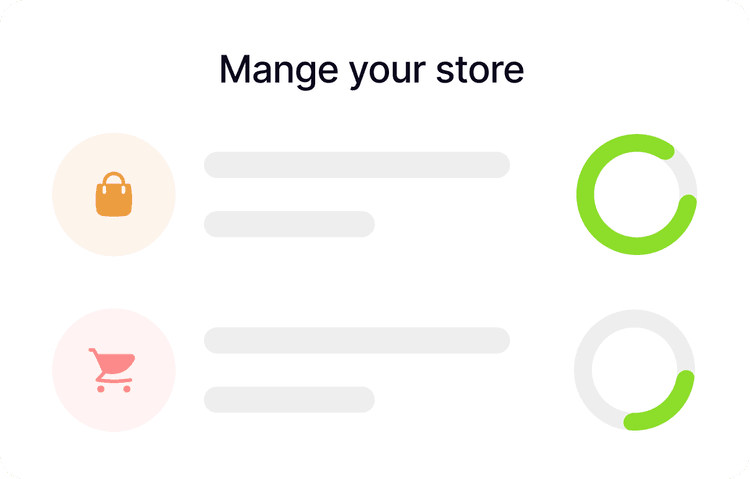The width and height of the screenshot is (750, 479).
Task: Click the white center of the top progress ring
Action: [x=637, y=194]
